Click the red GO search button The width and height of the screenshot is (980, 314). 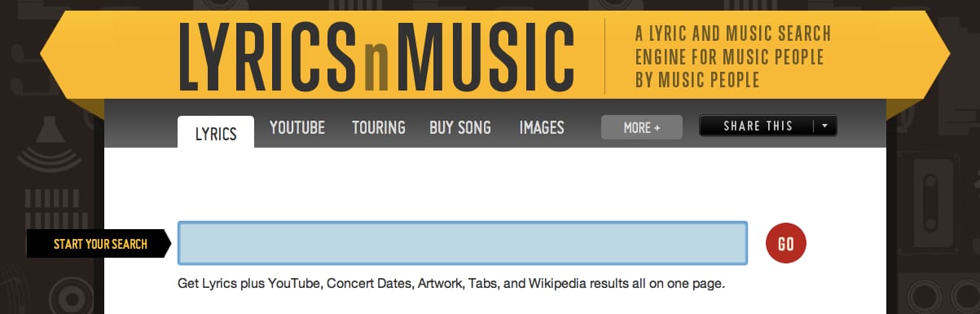(786, 243)
